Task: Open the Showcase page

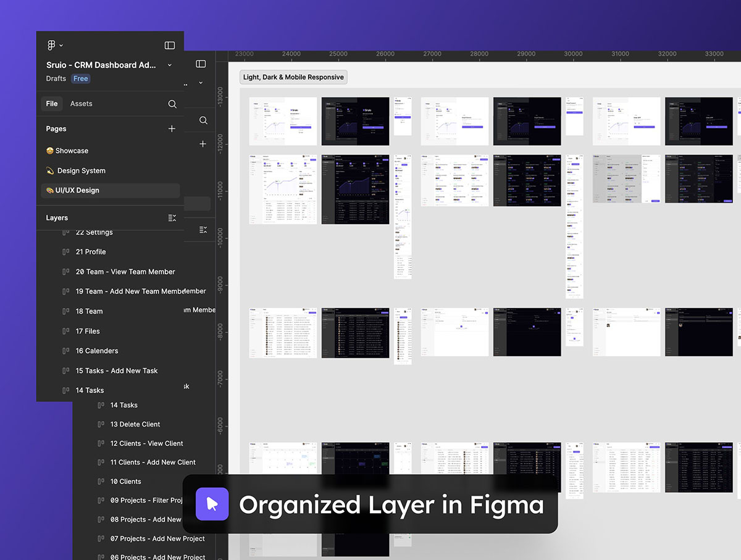Action: tap(67, 151)
